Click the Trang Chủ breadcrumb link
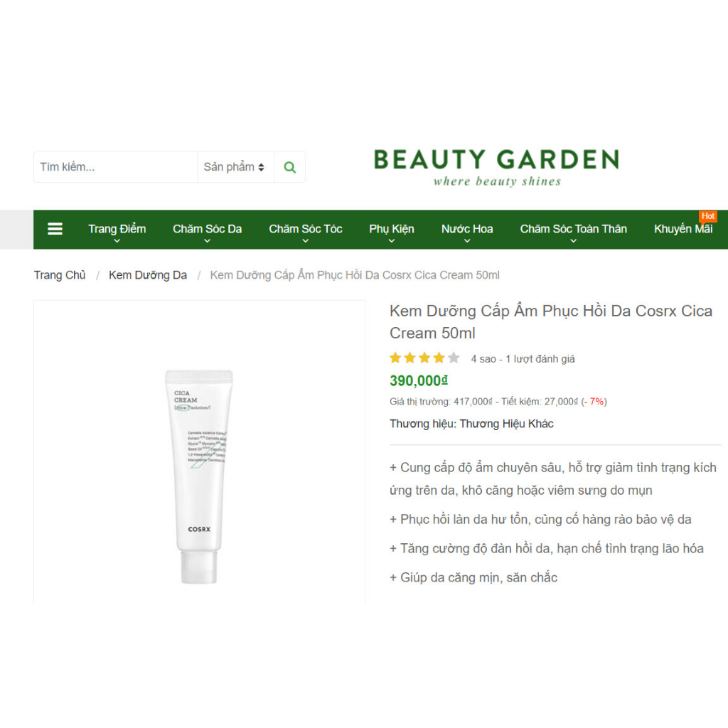 [x=60, y=275]
